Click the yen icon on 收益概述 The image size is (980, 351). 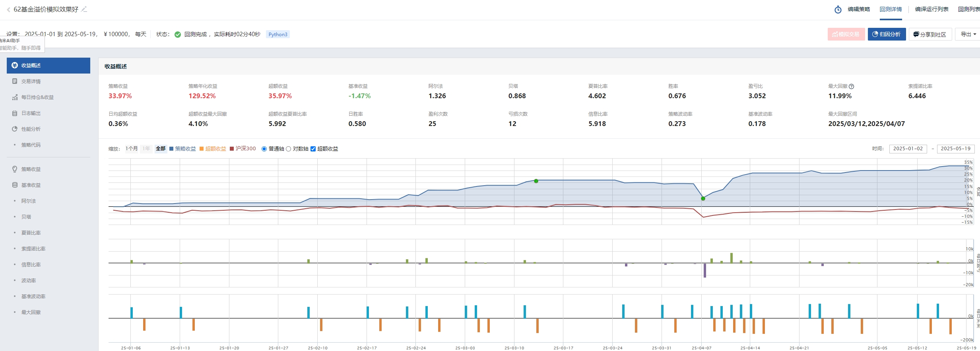tap(15, 66)
